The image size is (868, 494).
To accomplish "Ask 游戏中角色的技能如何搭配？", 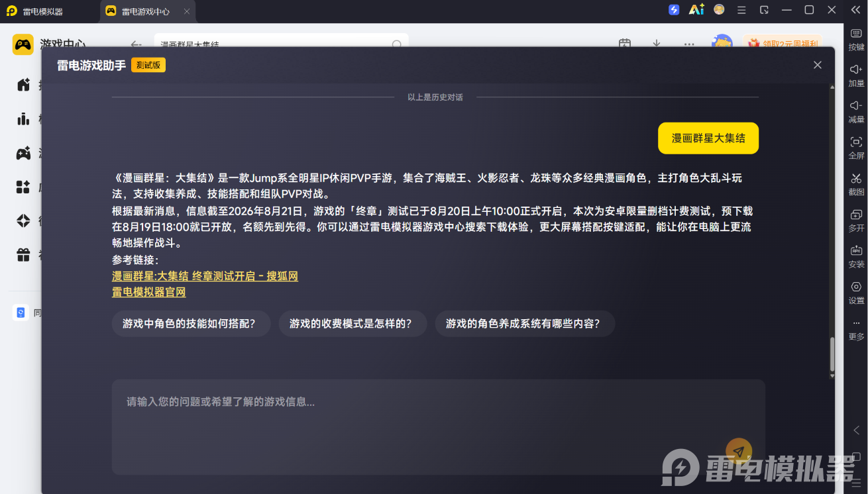I will 191,324.
